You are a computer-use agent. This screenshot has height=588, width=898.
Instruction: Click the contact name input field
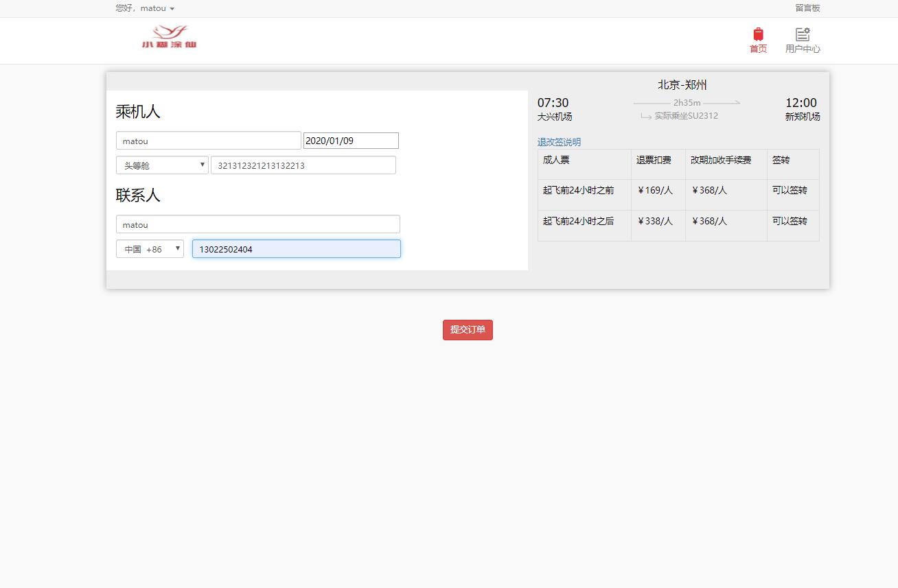pos(257,224)
